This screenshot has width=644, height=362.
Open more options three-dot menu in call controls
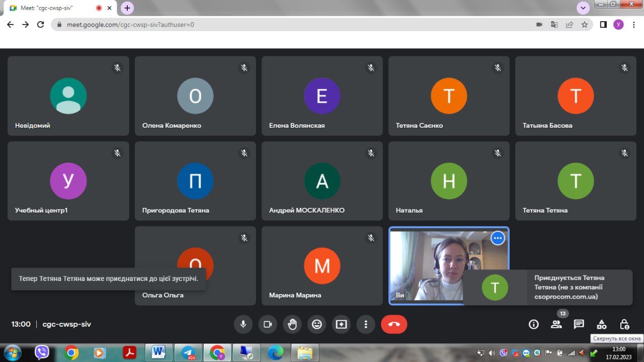tap(366, 324)
